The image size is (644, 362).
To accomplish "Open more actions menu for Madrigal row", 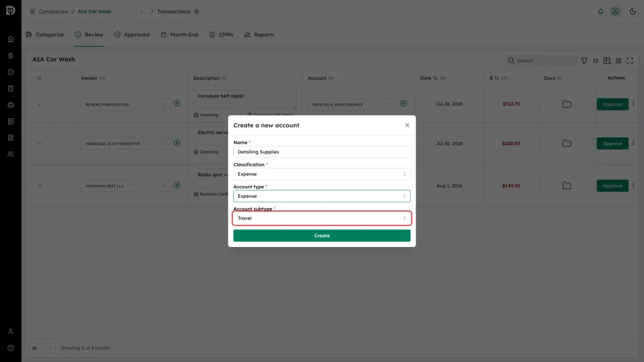I will tap(633, 143).
